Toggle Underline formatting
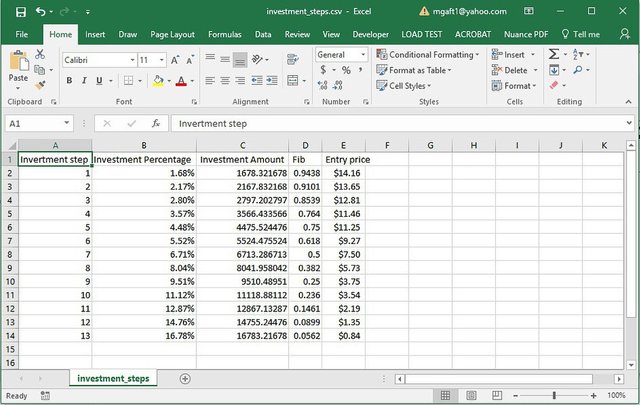The width and height of the screenshot is (640, 405). [99, 81]
